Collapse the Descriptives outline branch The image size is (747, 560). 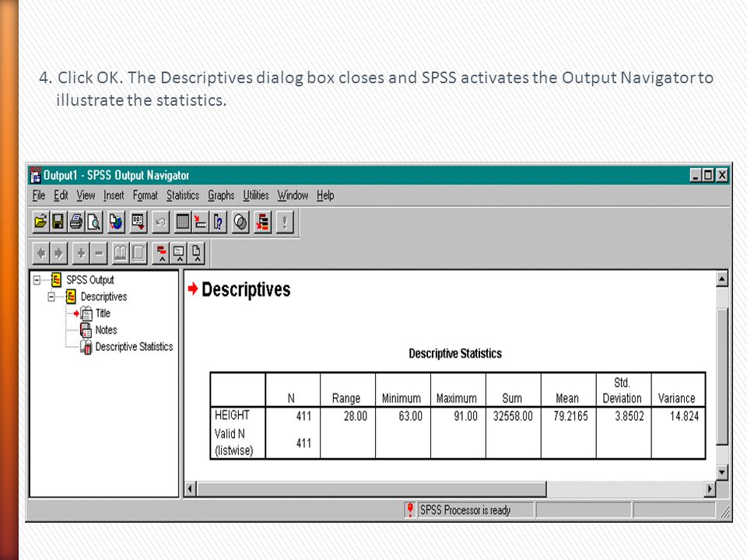point(51,296)
